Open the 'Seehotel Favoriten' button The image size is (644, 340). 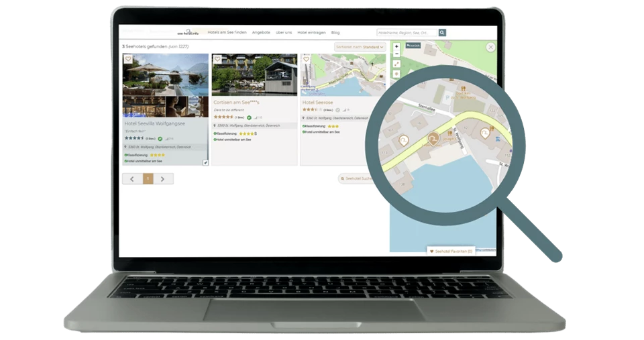[x=451, y=251]
